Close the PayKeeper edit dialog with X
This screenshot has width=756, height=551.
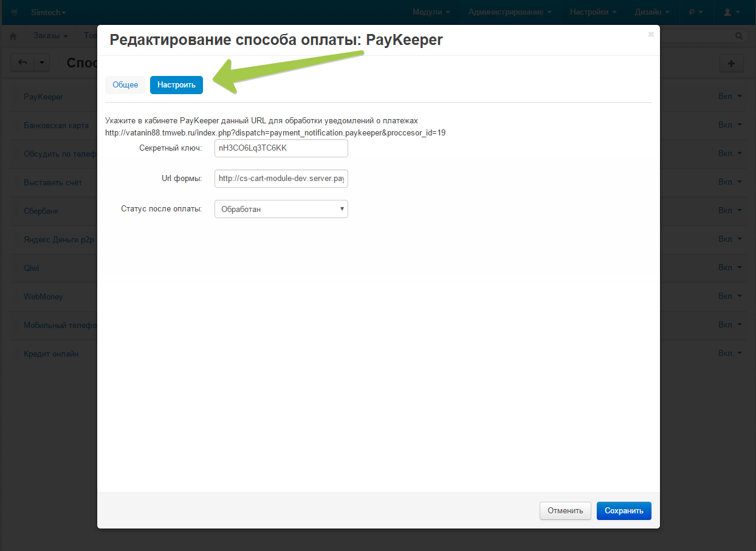[651, 35]
